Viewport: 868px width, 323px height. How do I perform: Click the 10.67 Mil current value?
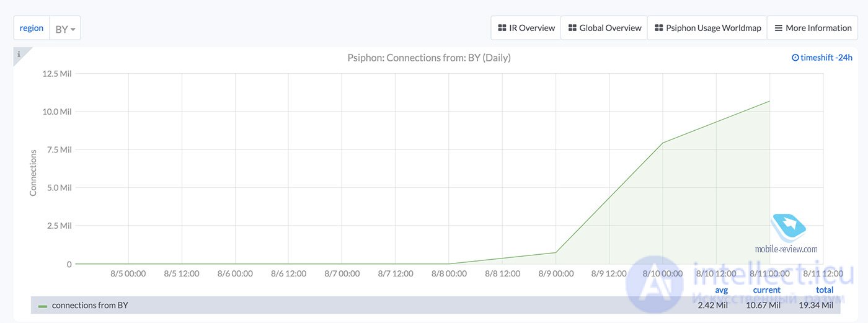pyautogui.click(x=763, y=305)
